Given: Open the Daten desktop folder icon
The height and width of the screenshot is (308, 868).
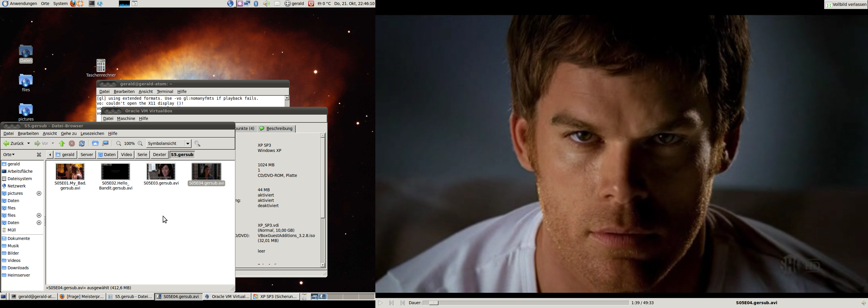Looking at the screenshot, I should tap(26, 54).
